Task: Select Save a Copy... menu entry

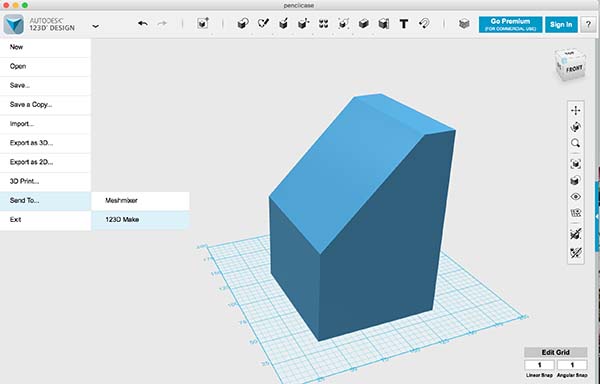Action: (45, 105)
